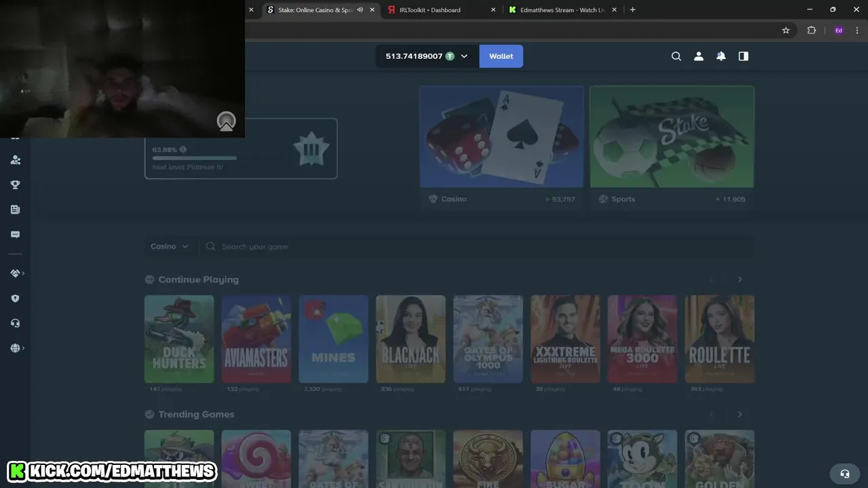Open the chat bubble icon in left sidebar

click(x=15, y=235)
